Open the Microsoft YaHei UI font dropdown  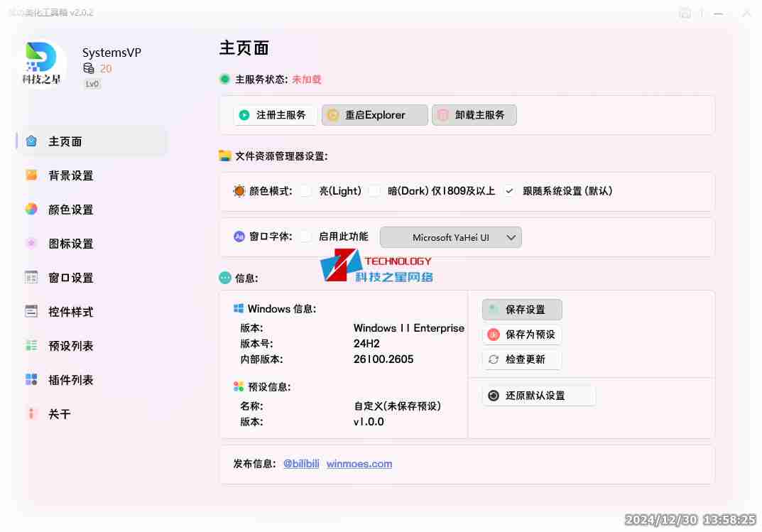coord(451,237)
